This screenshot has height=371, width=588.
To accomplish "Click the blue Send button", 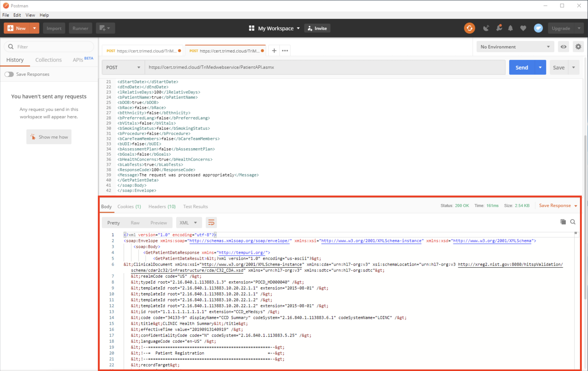I will 522,67.
